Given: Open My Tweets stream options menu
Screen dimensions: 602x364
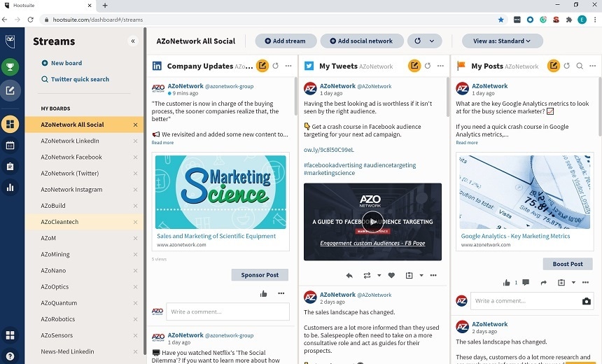Looking at the screenshot, I should coord(440,66).
